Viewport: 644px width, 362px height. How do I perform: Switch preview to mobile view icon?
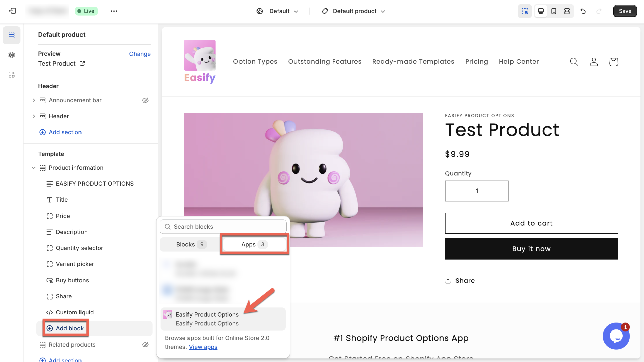[553, 11]
